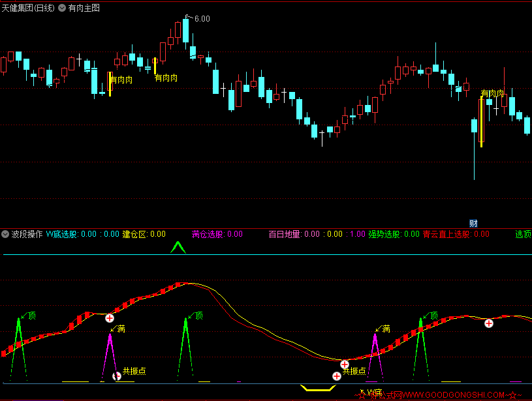Click the W底 pattern label
Image resolution: width=532 pixels, height=401 pixels.
click(375, 393)
